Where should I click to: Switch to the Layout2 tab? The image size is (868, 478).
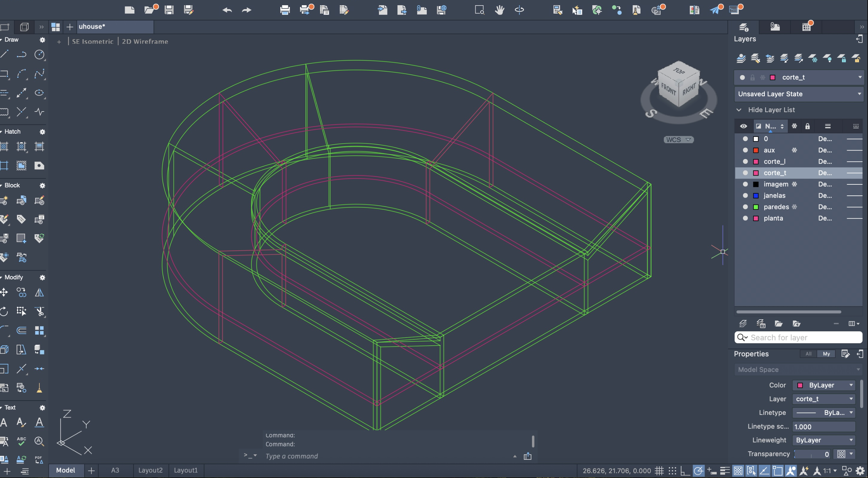pyautogui.click(x=150, y=470)
